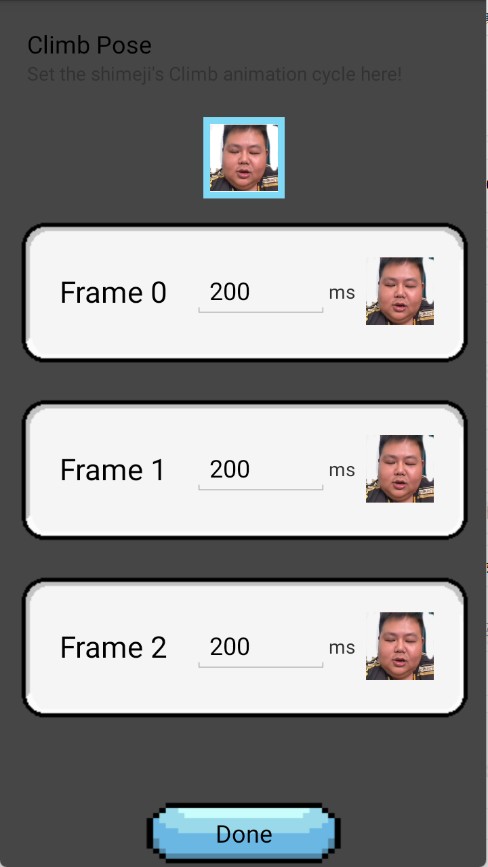Click the ms unit beside Frame 0
The image size is (488, 867).
342,293
